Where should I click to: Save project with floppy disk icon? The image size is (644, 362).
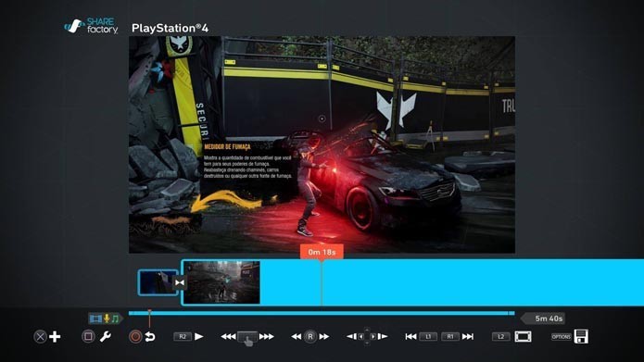(581, 337)
